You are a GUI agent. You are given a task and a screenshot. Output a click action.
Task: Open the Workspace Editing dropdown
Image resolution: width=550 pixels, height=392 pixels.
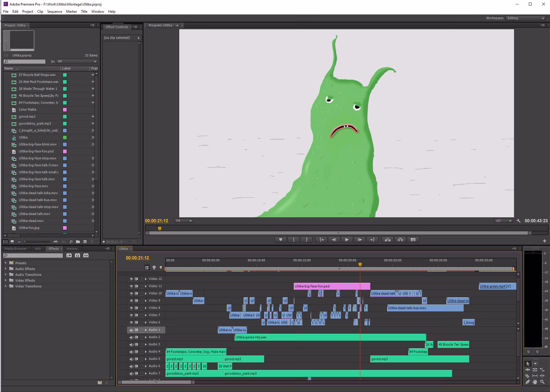tap(525, 18)
